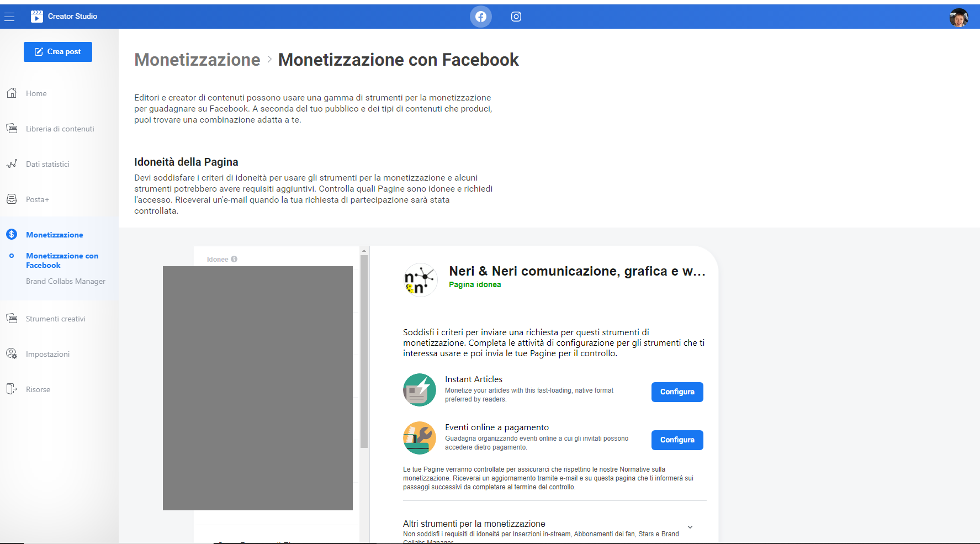Click the 'Pagina idonea' status text
Viewport: 980px width, 544px height.
(475, 285)
